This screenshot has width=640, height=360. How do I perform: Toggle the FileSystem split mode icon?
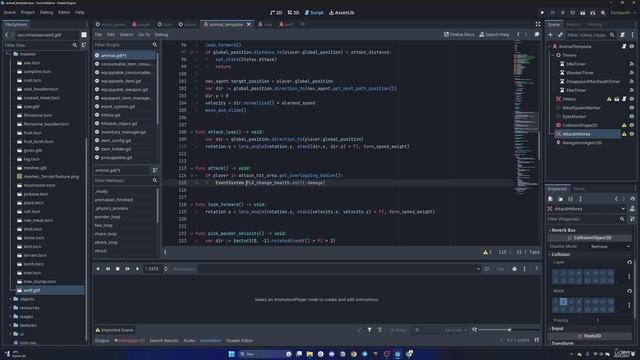coord(84,35)
